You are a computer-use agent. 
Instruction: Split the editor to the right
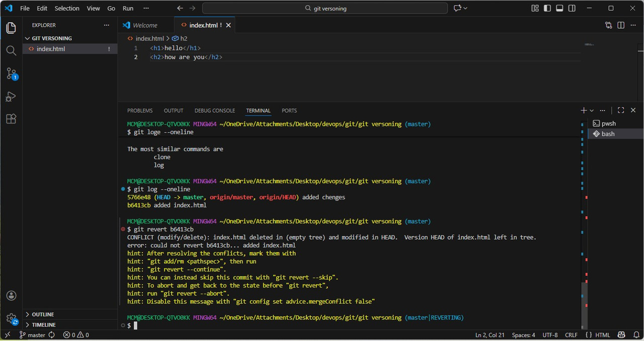621,25
